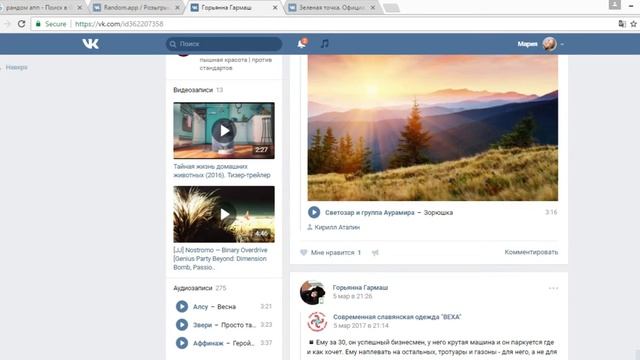
Task: Click the Наверх back-to-top link
Action: [16, 67]
